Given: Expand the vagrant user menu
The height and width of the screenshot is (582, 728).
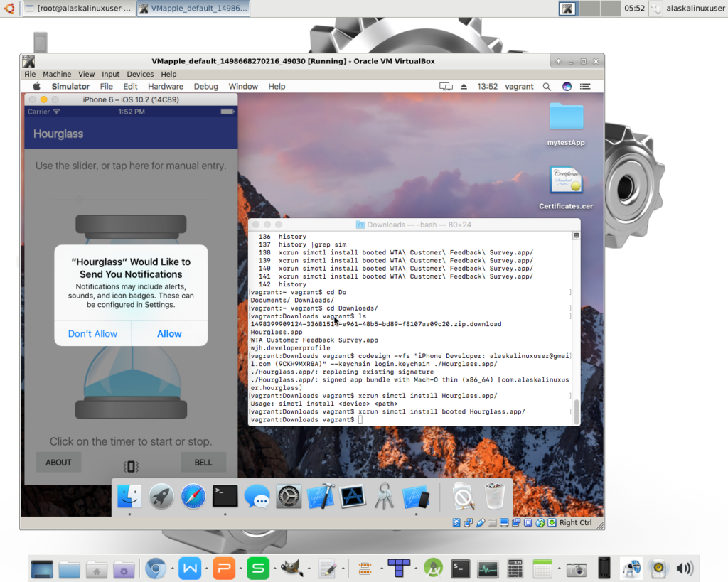Looking at the screenshot, I should pos(519,87).
